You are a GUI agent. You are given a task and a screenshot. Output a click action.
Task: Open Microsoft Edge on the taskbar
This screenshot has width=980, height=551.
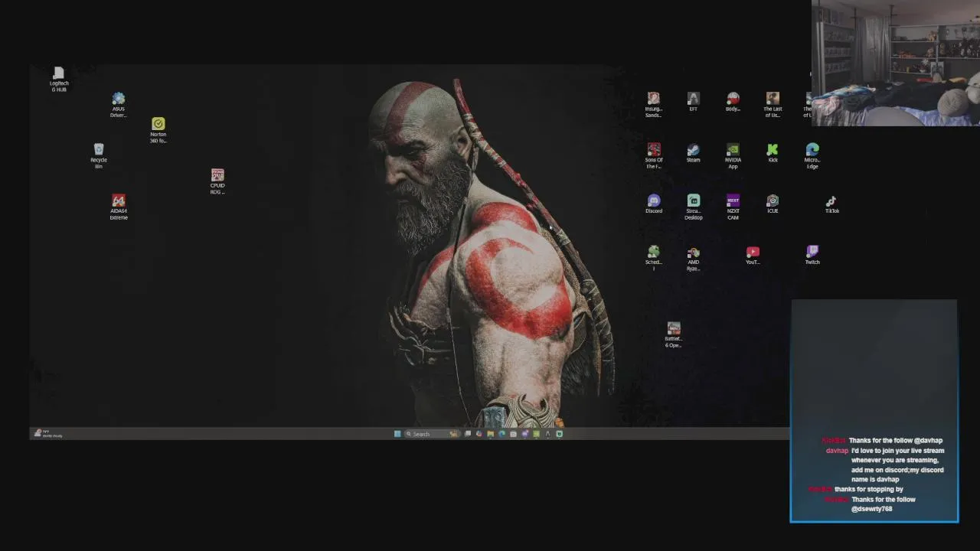point(501,434)
